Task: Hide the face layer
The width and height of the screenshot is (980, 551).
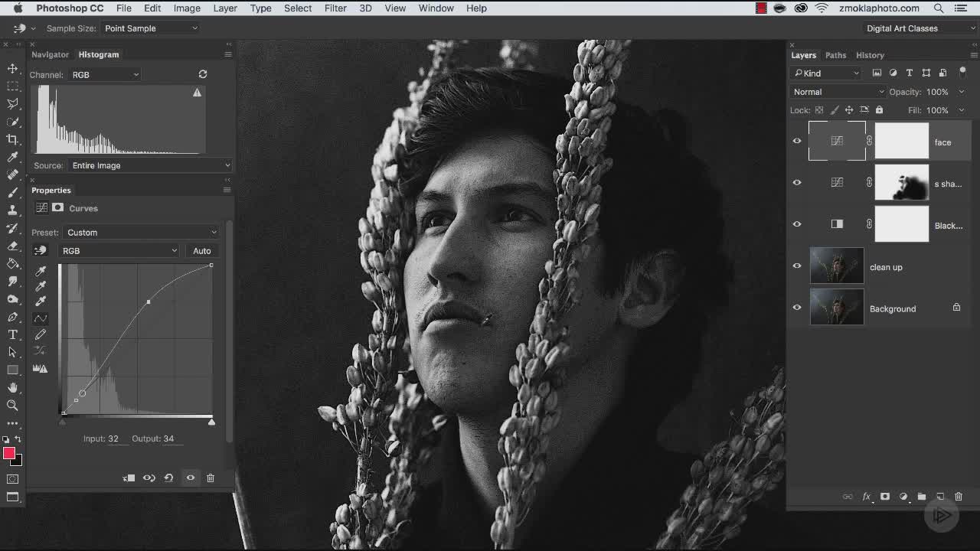Action: [797, 142]
